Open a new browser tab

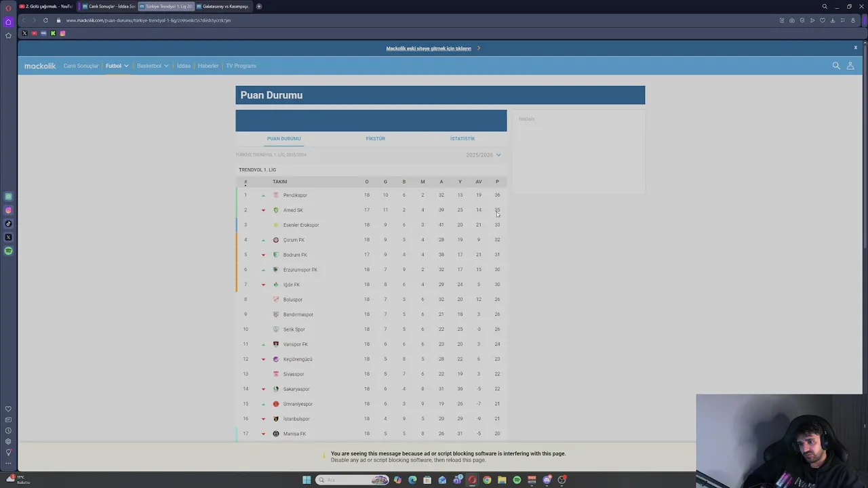pos(259,6)
